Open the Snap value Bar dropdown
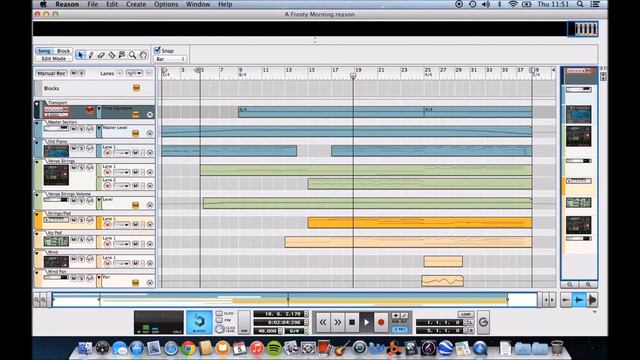The height and width of the screenshot is (360, 640). point(170,59)
